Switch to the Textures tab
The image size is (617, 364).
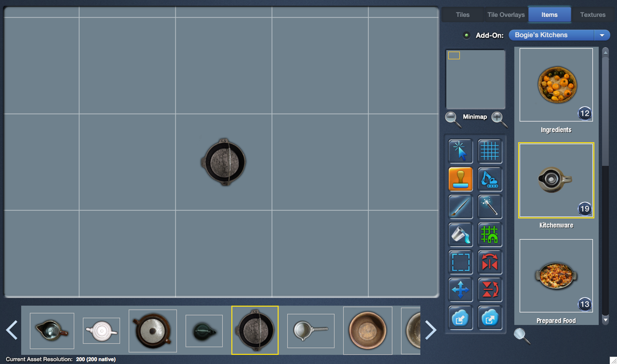point(593,14)
